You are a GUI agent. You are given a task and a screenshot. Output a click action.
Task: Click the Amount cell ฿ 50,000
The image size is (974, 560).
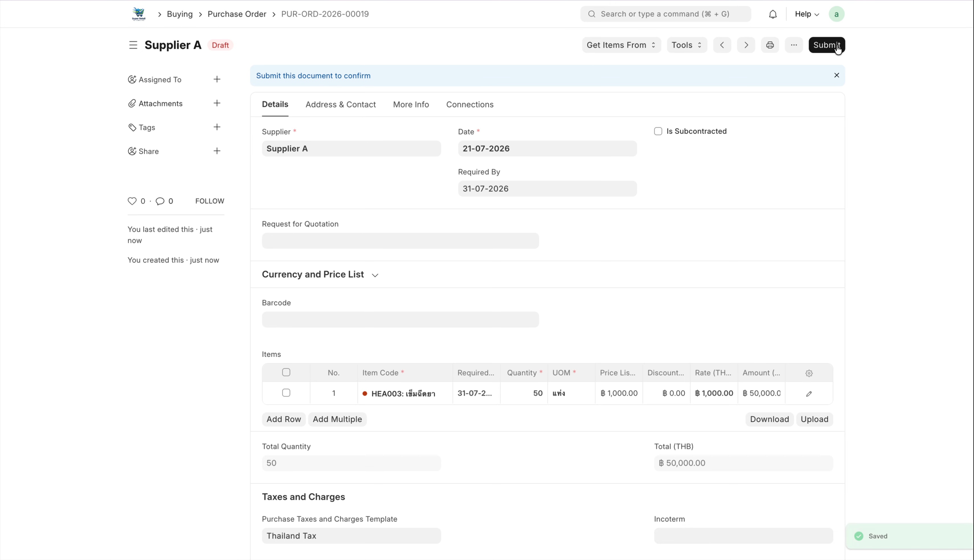coord(761,394)
